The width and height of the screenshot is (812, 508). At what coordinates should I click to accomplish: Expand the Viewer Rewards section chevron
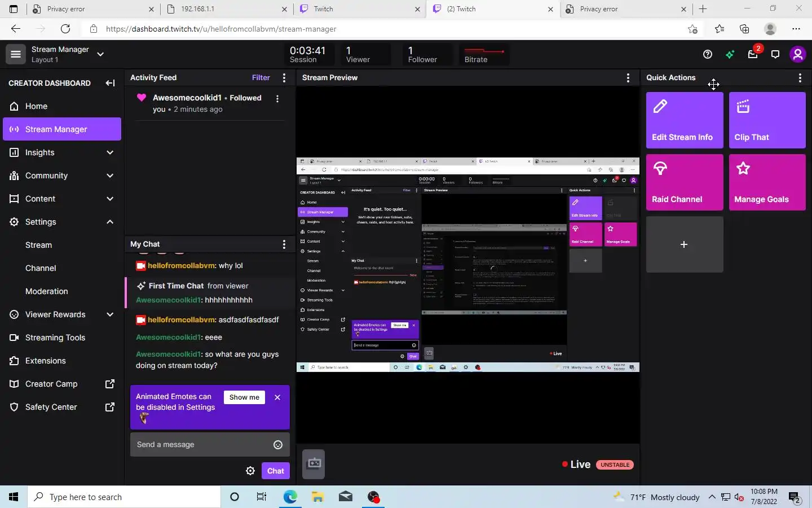[x=110, y=314]
